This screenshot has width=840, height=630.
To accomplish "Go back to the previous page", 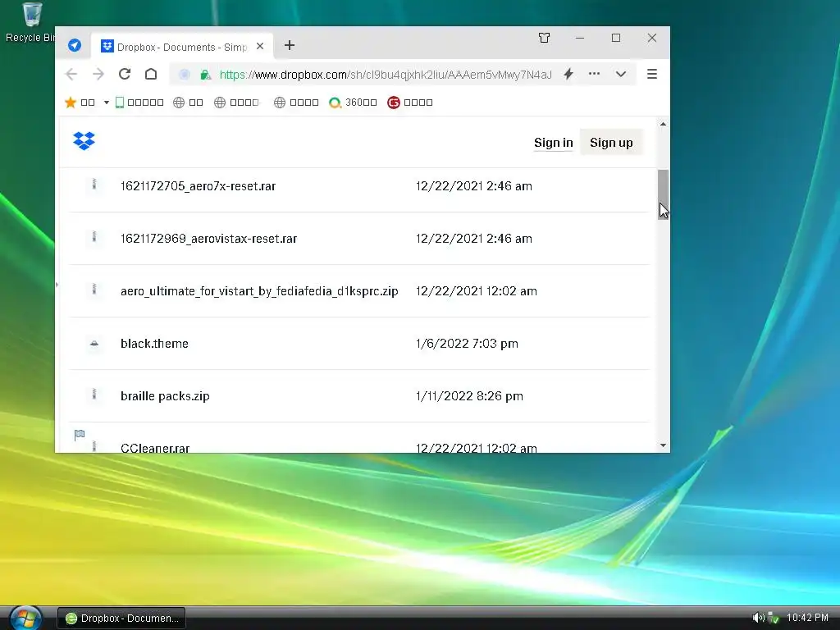I will (71, 74).
